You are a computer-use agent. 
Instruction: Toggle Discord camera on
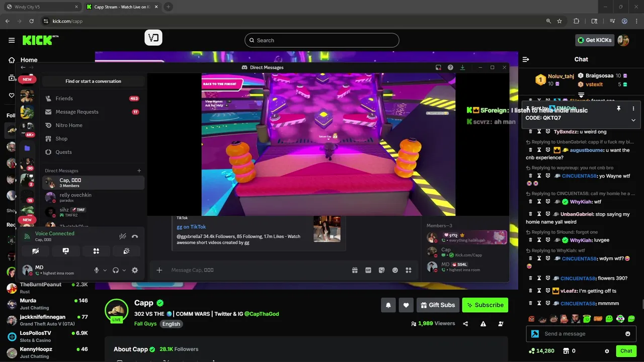[x=35, y=251]
